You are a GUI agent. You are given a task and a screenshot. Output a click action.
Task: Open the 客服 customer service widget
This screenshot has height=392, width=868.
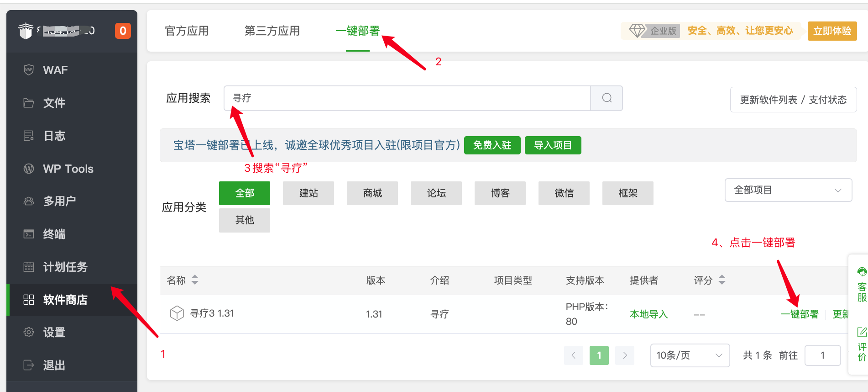click(x=862, y=285)
